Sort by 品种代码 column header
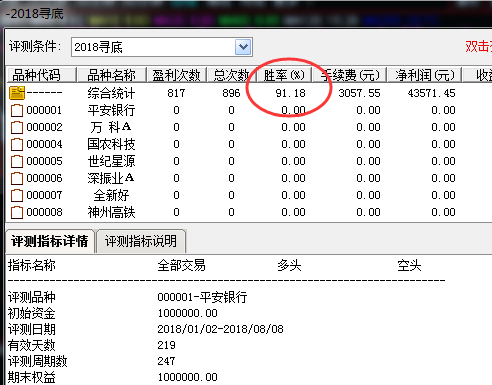Screen dimensions: 492x385 (42, 75)
